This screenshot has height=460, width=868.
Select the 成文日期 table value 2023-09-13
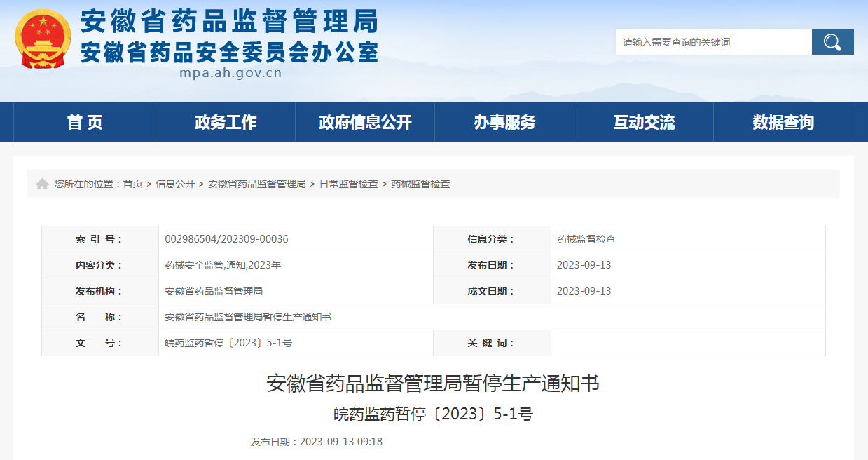[x=584, y=291]
